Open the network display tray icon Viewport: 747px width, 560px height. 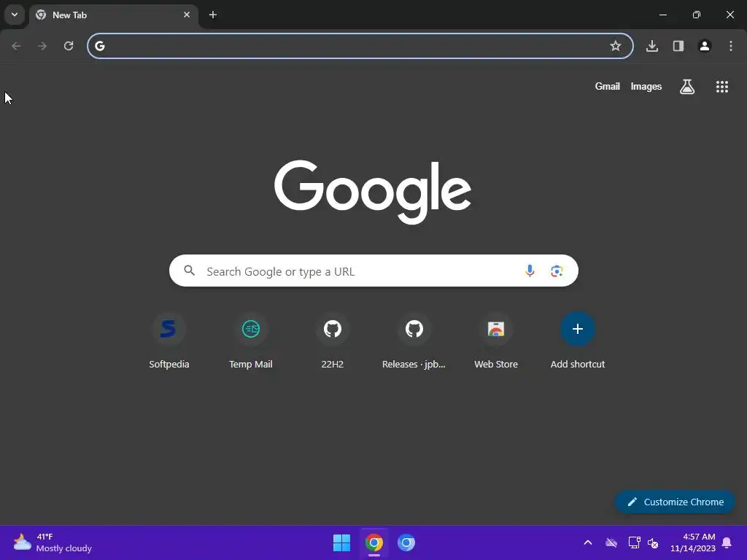(x=634, y=542)
